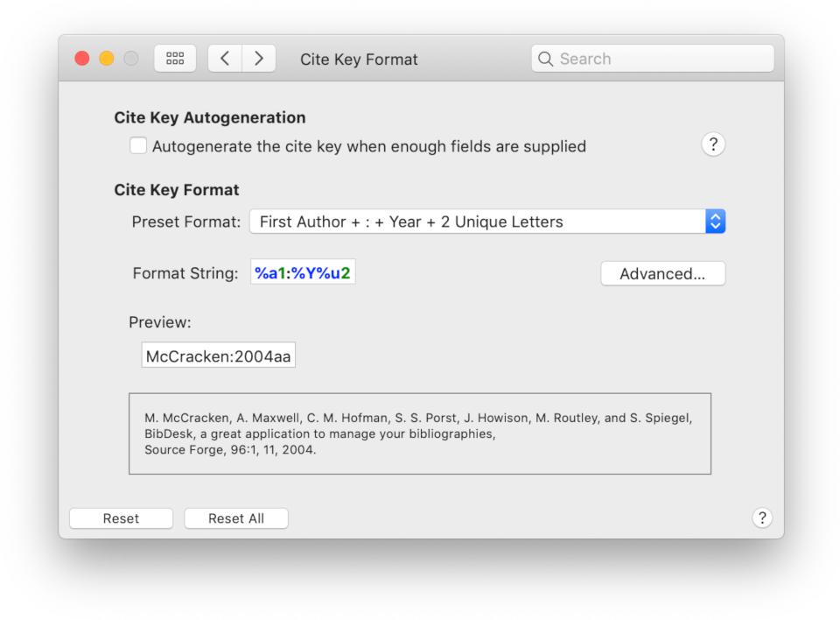Click the %u2 green token

[336, 271]
